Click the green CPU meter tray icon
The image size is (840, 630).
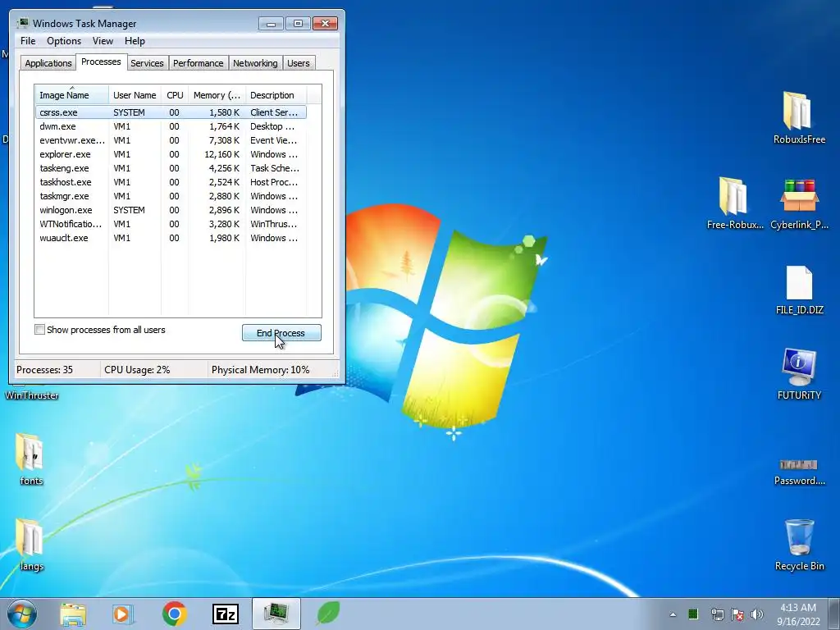pos(693,614)
